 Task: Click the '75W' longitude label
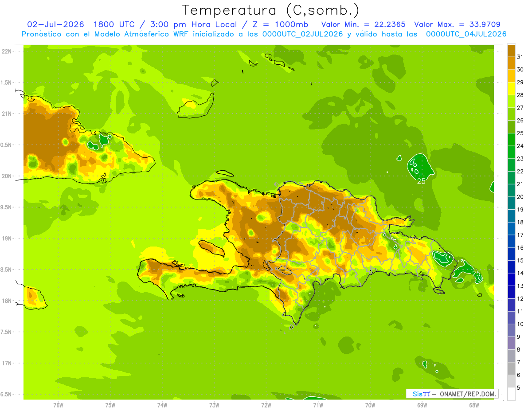[x=110, y=405]
